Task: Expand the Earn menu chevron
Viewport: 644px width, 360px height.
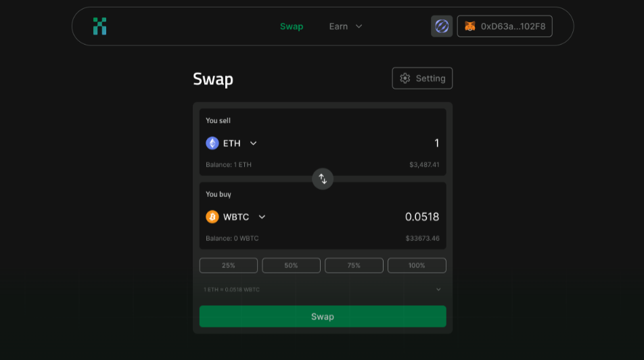Action: [x=359, y=26]
